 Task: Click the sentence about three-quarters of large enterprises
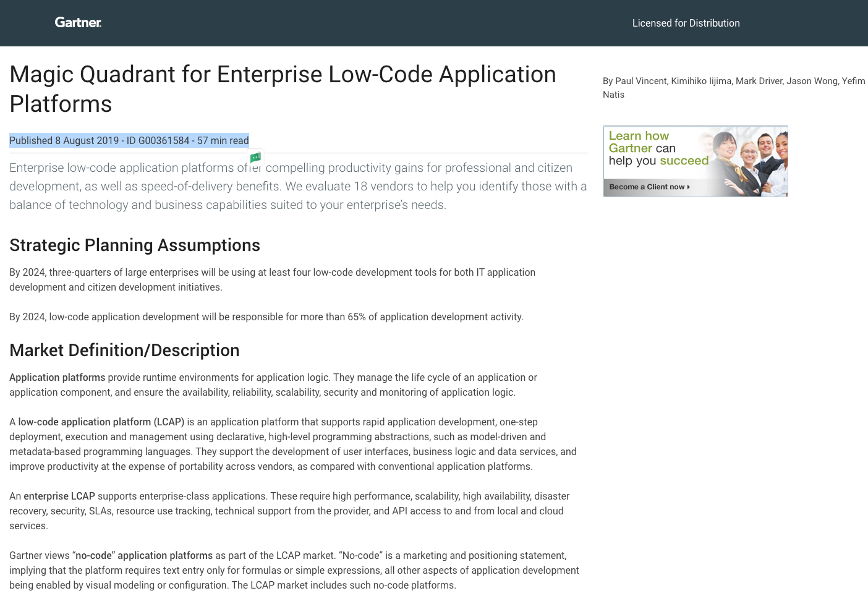(272, 279)
